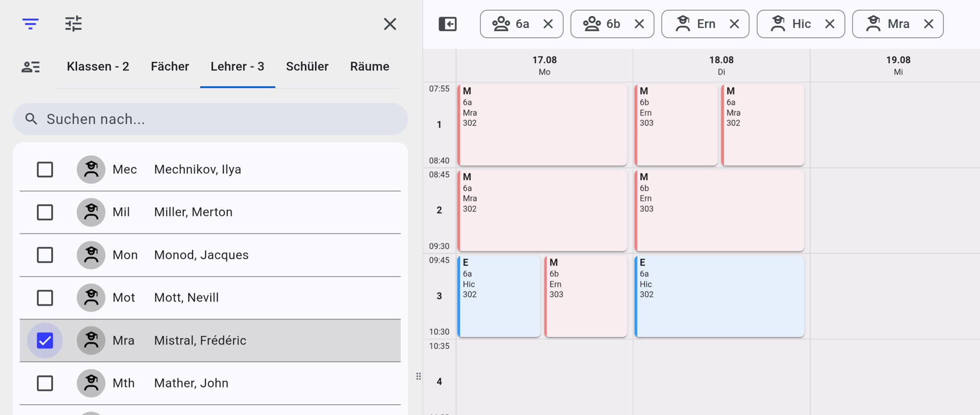Remove the Mra teacher chip
This screenshot has height=415, width=980.
tap(929, 24)
